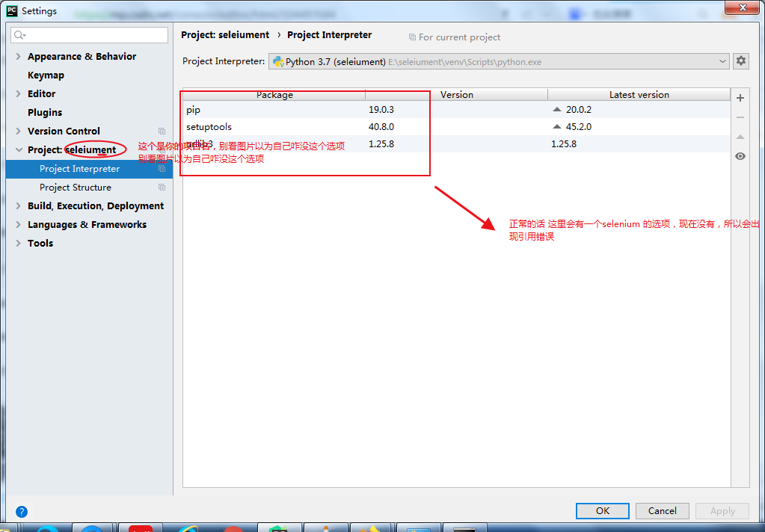This screenshot has width=765, height=532.
Task: Sort by the Version column header
Action: (457, 95)
